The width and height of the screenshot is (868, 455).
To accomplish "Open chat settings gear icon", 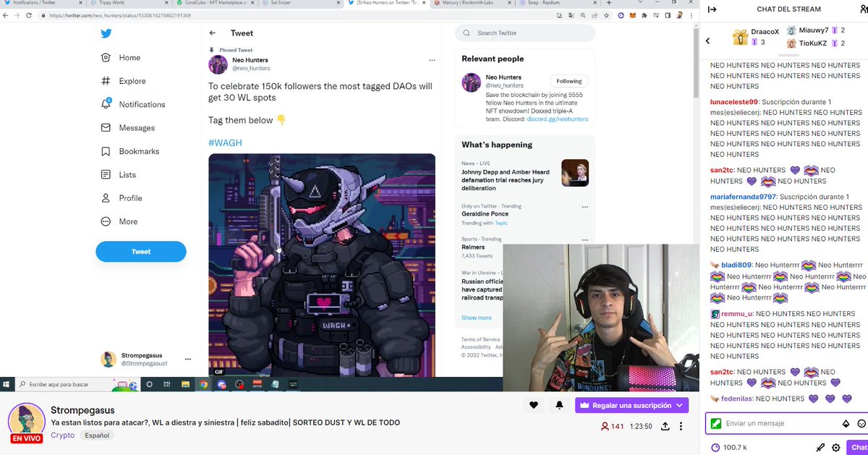I will [x=836, y=448].
